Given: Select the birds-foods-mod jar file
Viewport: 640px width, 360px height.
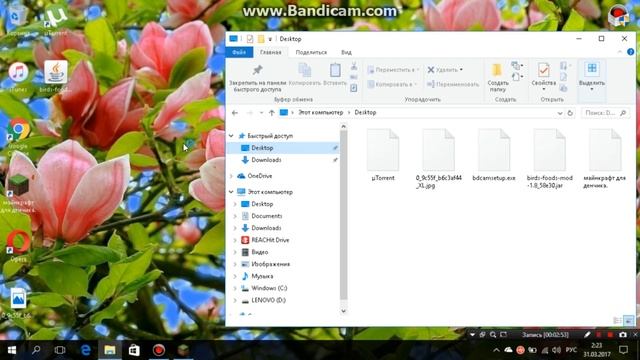Looking at the screenshot, I should click(549, 159).
